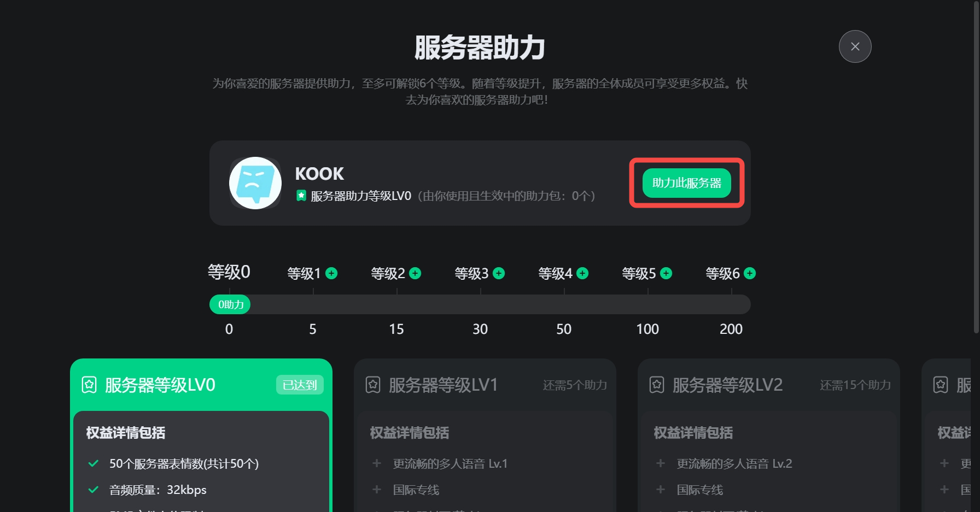
Task: Click the badge icon on 服务器等级LV1 card
Action: click(x=373, y=385)
